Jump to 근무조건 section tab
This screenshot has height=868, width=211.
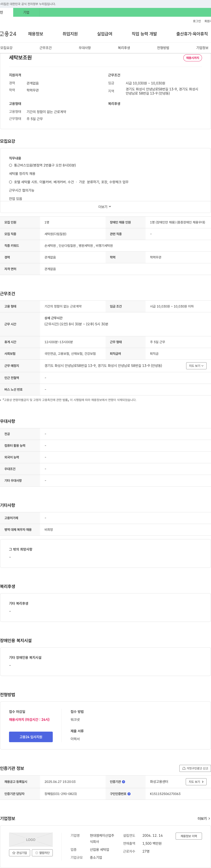pos(45,48)
